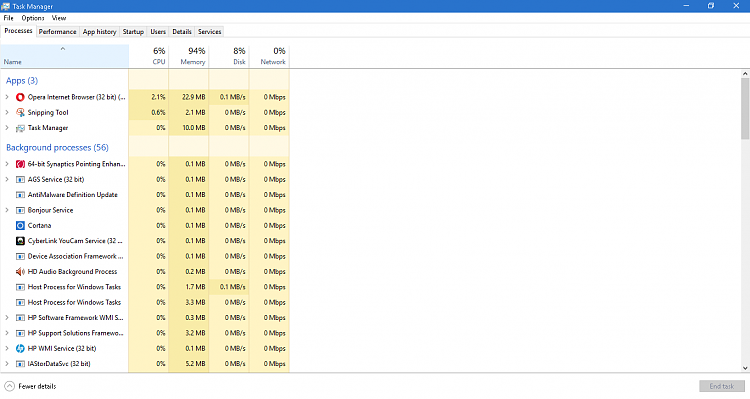Open the Options menu
The height and width of the screenshot is (399, 750).
pos(33,18)
